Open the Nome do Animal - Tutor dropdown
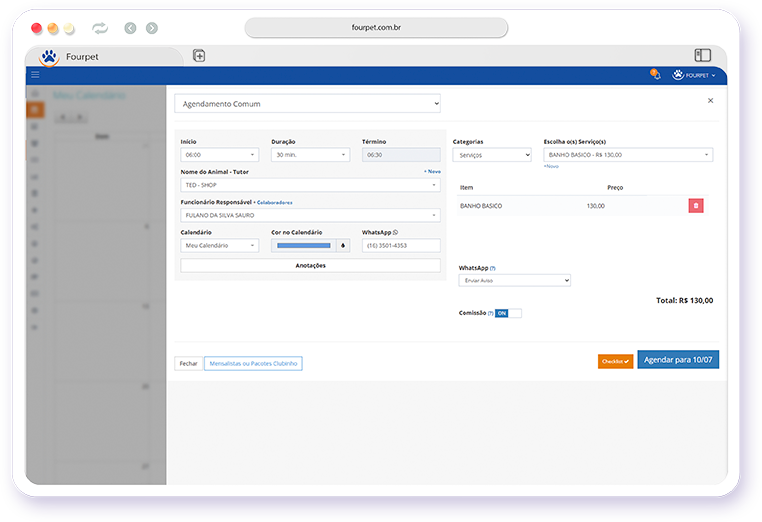Screen dimensions: 762x522 pyautogui.click(x=310, y=185)
